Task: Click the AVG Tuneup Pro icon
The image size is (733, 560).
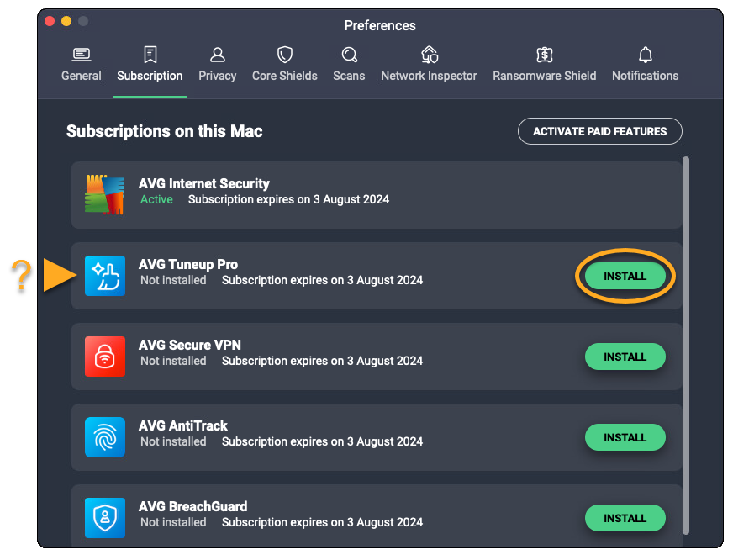Action: pyautogui.click(x=105, y=276)
